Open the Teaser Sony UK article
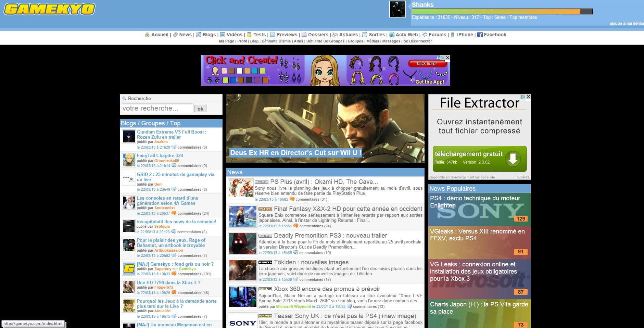The height and width of the screenshot is (328, 644). 345,316
